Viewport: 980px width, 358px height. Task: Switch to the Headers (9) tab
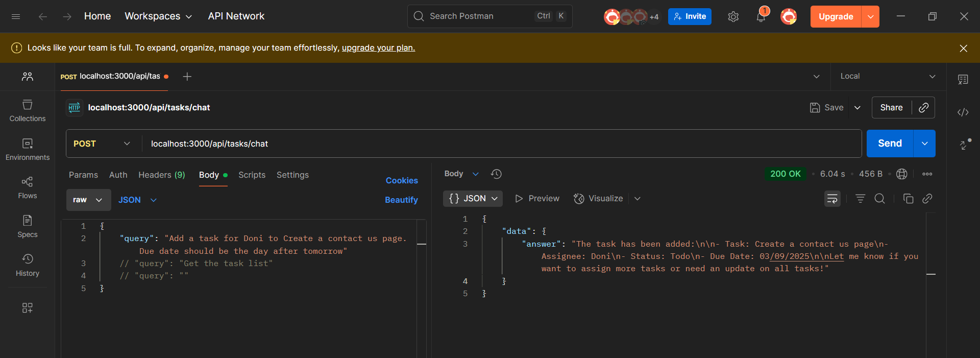161,175
